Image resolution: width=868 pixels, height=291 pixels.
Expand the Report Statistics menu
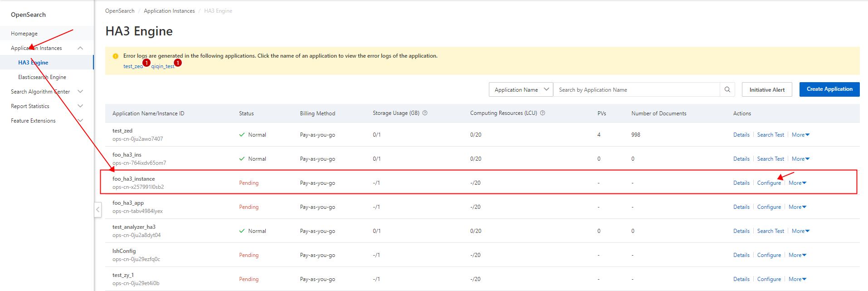[80, 106]
